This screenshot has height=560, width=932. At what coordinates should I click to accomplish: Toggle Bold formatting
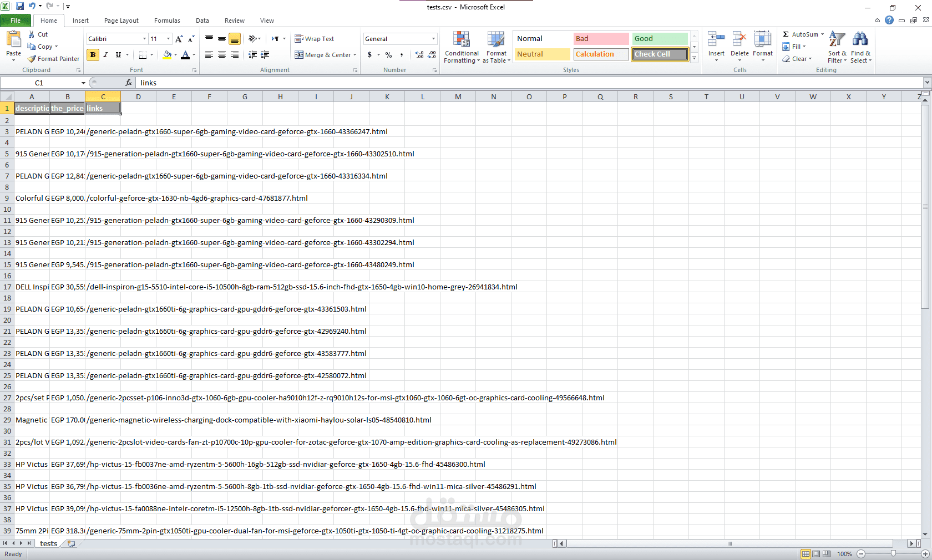click(93, 55)
